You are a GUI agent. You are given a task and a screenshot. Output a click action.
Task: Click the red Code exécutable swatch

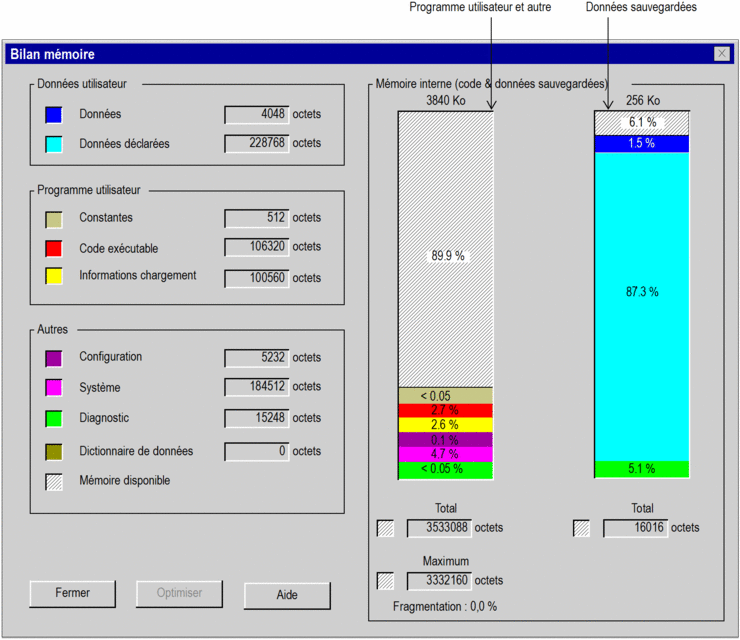(x=54, y=248)
